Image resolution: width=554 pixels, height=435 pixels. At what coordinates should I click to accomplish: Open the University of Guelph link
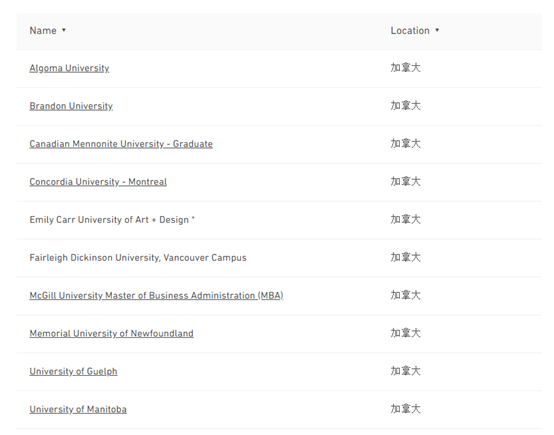pos(73,371)
